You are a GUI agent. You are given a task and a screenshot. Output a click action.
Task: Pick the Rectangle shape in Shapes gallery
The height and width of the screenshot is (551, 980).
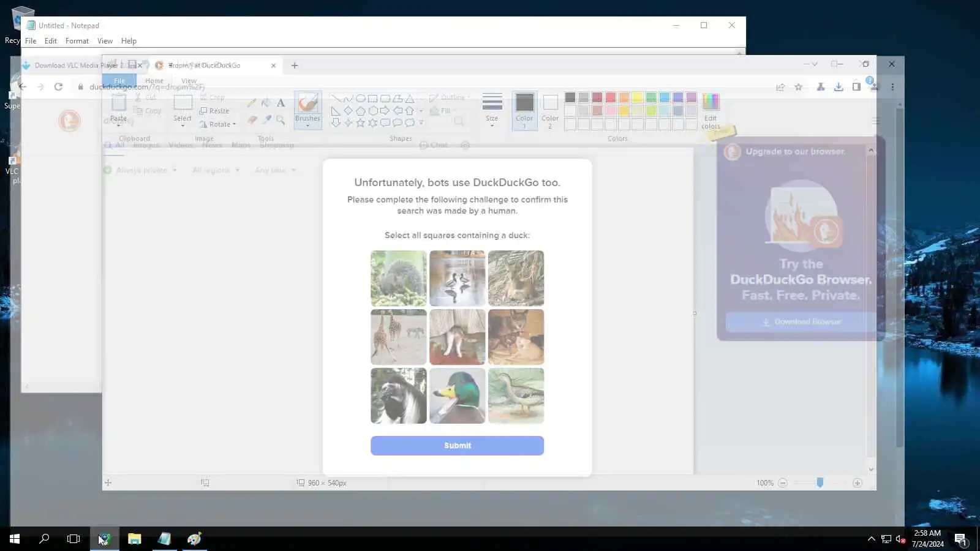[372, 99]
